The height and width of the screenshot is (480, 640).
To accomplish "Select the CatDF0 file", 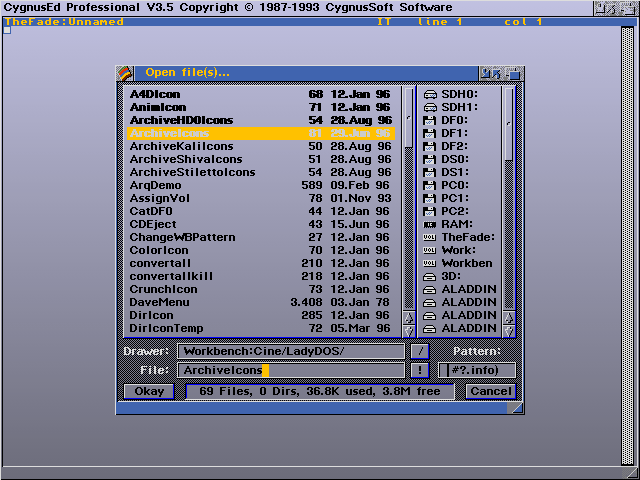I will click(x=261, y=211).
